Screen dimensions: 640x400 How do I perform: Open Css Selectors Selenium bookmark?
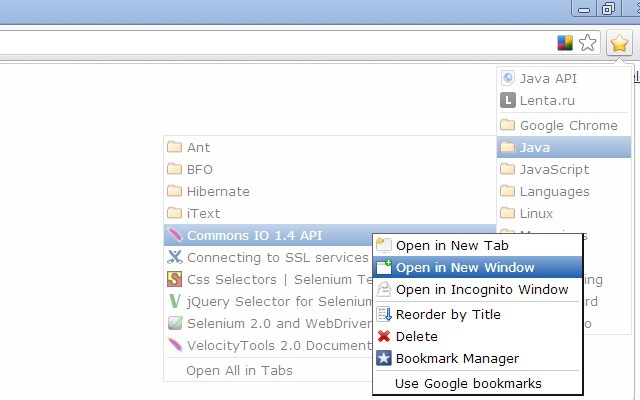point(270,279)
